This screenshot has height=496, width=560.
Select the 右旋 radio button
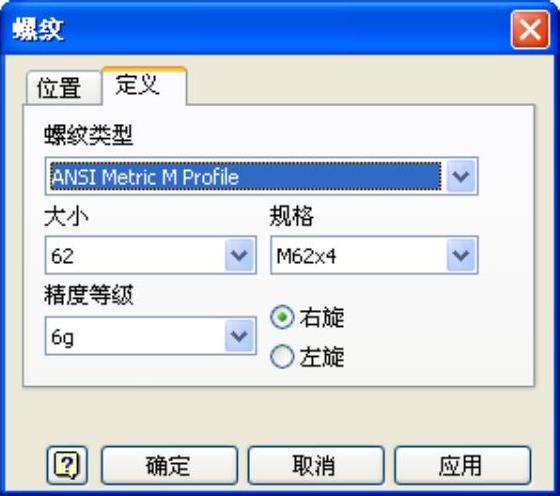coord(282,317)
